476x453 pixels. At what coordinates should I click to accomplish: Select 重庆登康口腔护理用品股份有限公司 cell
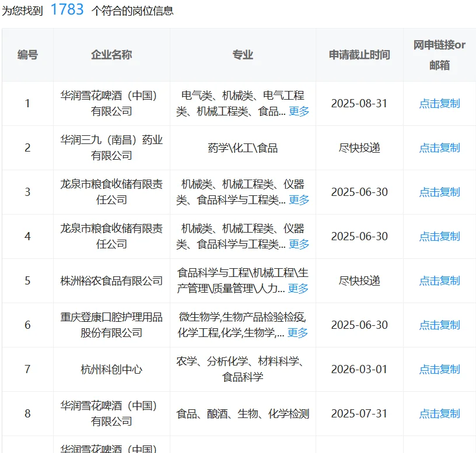point(111,325)
